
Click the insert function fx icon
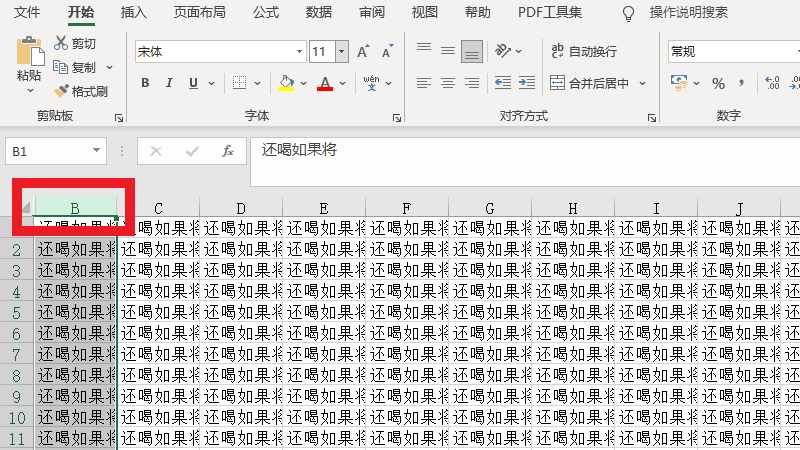[228, 151]
